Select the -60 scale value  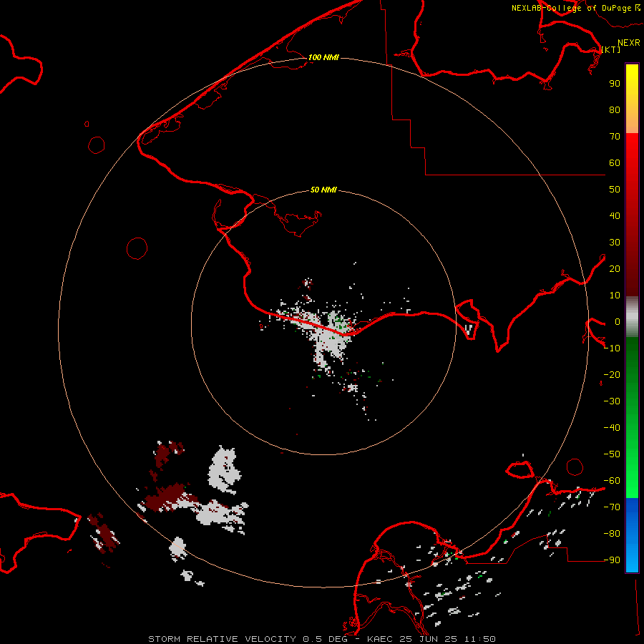coord(612,481)
